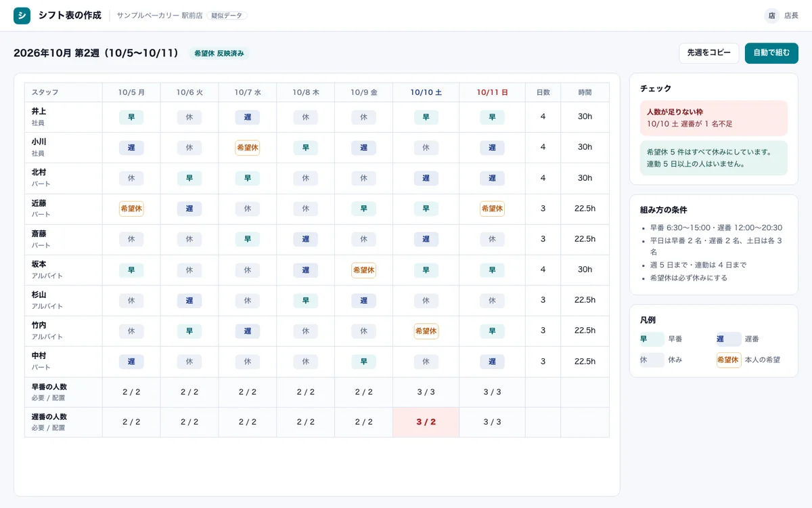Click the シ app logo icon
The image size is (812, 508).
click(x=22, y=16)
